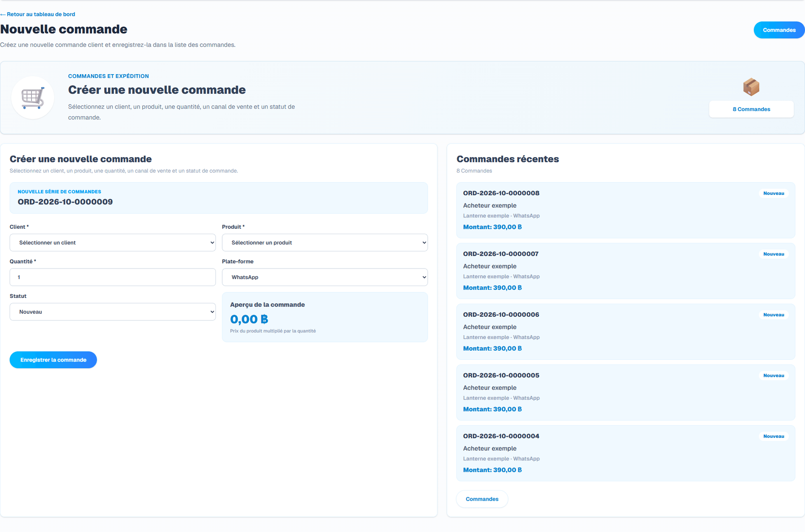Screen dimensions: 805x532
Task: Click Enregistrer la commande button
Action: click(53, 360)
